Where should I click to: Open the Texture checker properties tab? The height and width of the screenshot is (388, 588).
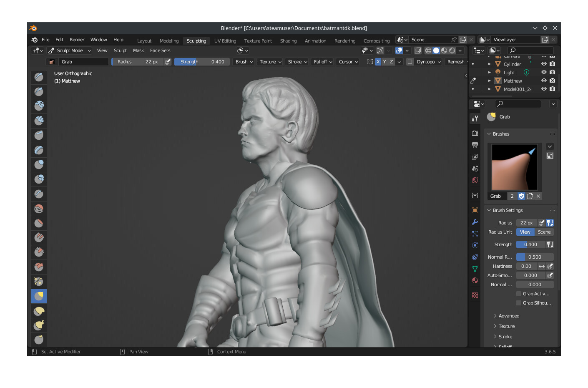pyautogui.click(x=475, y=295)
